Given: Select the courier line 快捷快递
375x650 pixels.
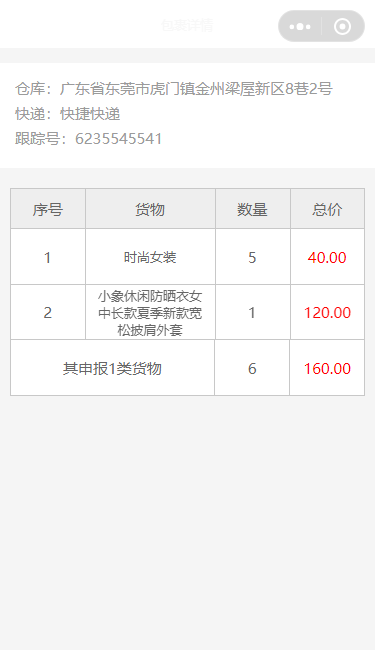Looking at the screenshot, I should coord(68,114).
